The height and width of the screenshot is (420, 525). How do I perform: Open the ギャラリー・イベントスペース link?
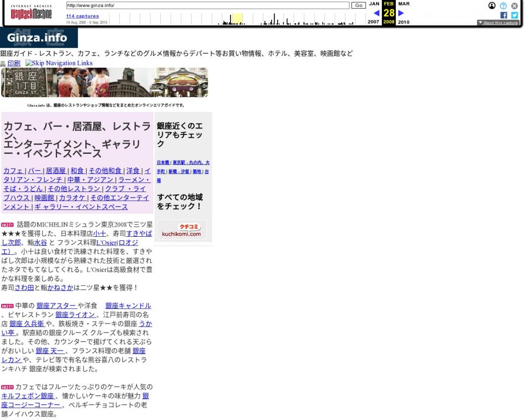(81, 207)
